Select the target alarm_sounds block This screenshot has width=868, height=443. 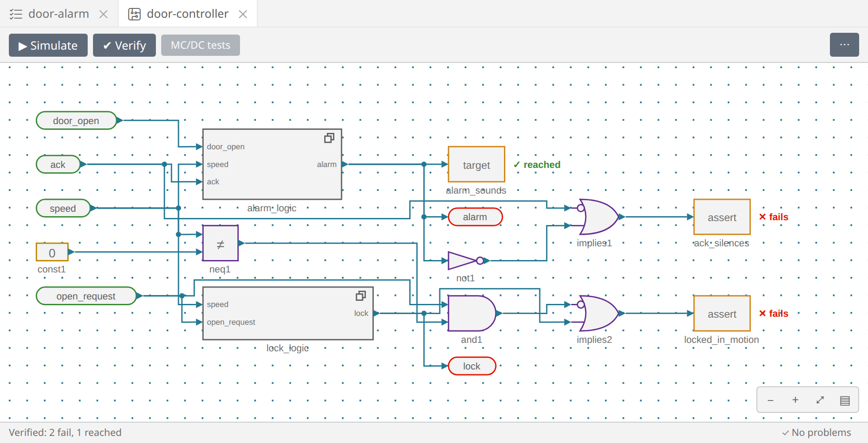[x=477, y=164]
